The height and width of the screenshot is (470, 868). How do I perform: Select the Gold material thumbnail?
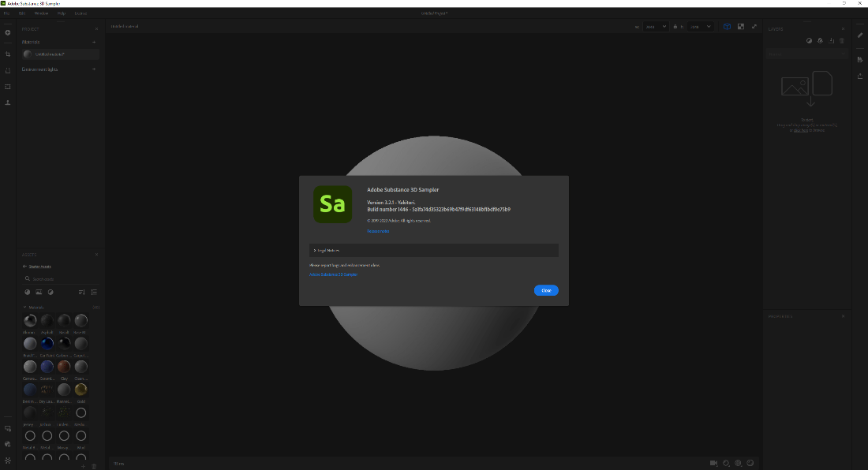click(x=80, y=389)
